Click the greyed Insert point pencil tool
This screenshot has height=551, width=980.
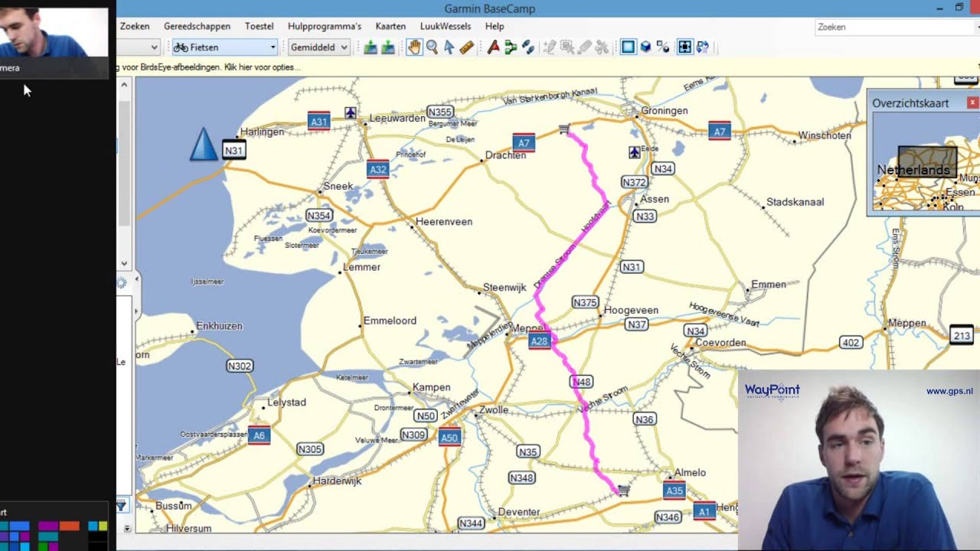coord(549,47)
